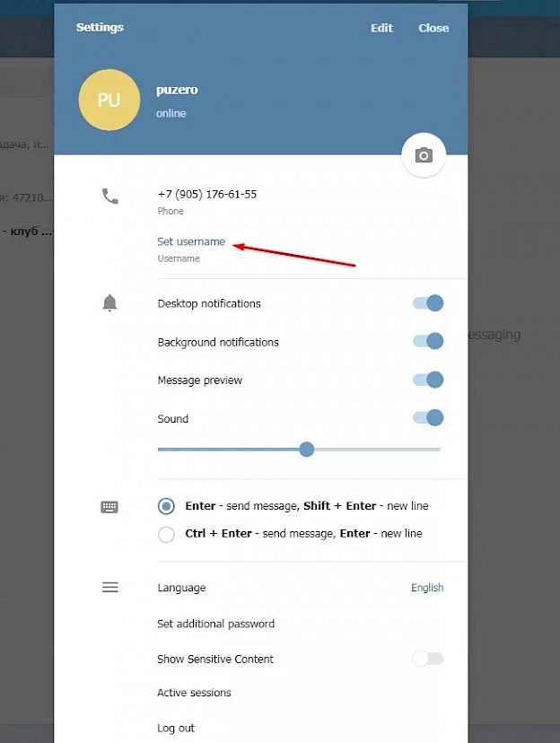Click the Show Sensitive Content label
This screenshot has width=560, height=743.
pyautogui.click(x=215, y=660)
